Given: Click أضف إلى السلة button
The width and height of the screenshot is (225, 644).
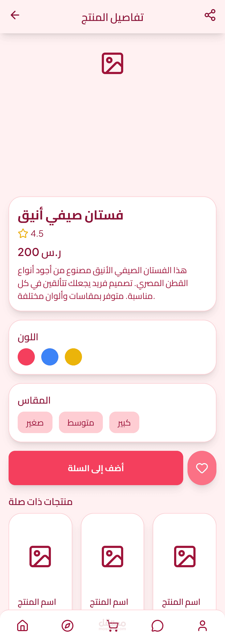Looking at the screenshot, I should [96, 468].
